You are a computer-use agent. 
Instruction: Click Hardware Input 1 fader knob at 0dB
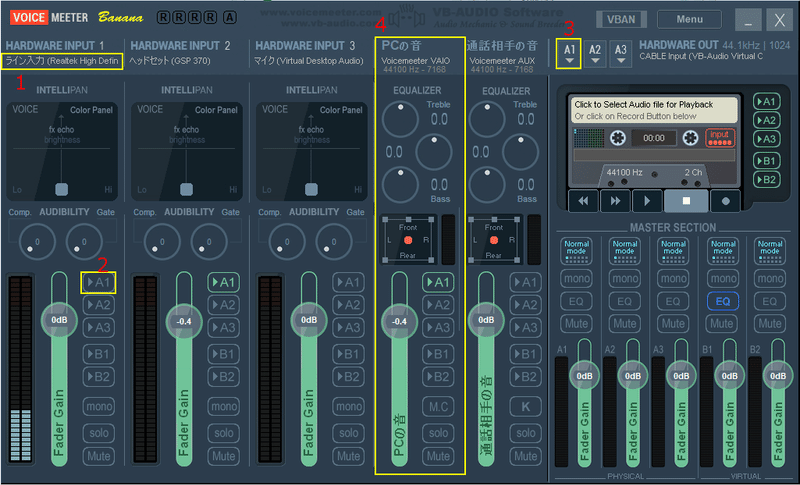coord(59,320)
